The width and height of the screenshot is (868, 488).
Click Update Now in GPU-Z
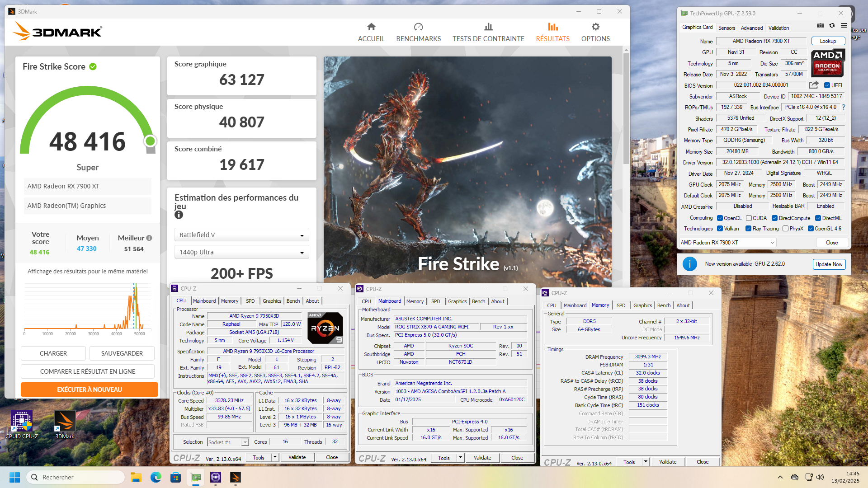pyautogui.click(x=829, y=264)
